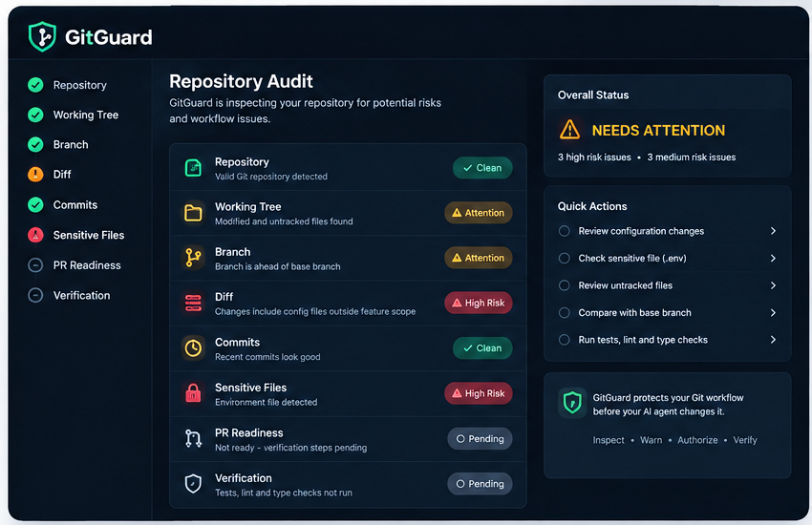Screen dimensions: 812x525
Task: Click the green repository icon in the audit list
Action: [193, 168]
